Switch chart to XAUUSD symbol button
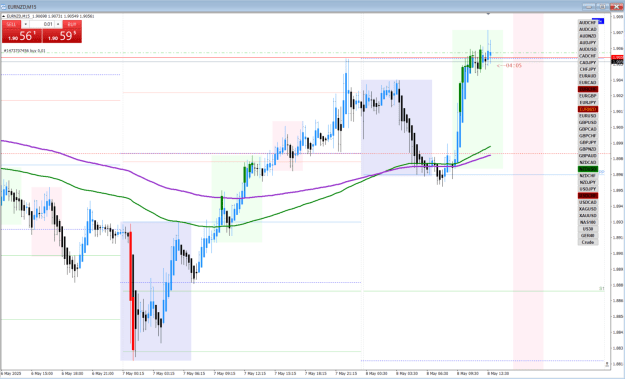Viewport: 625px width, 379px height. tap(588, 216)
